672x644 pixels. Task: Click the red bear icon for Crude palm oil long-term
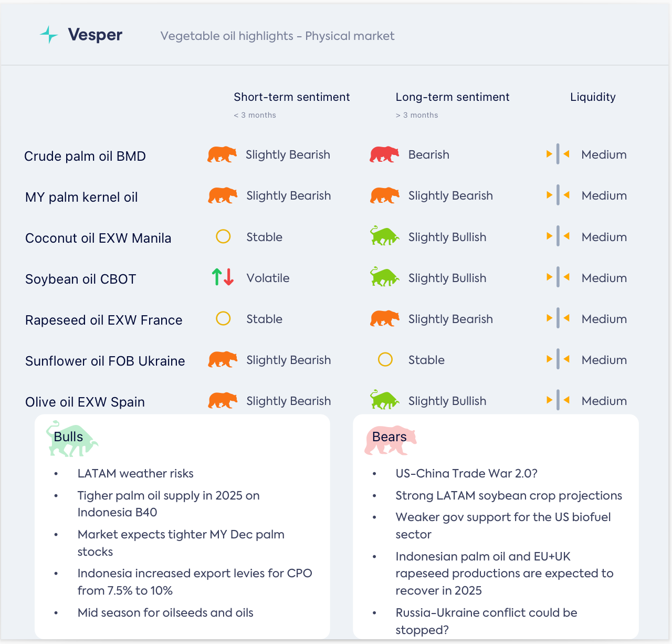[384, 154]
